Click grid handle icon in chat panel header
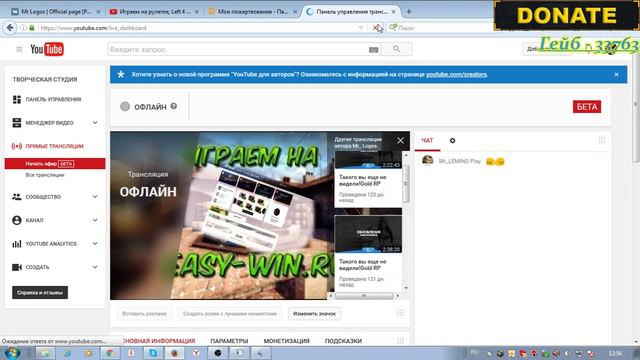640x360 pixels. coord(602,140)
